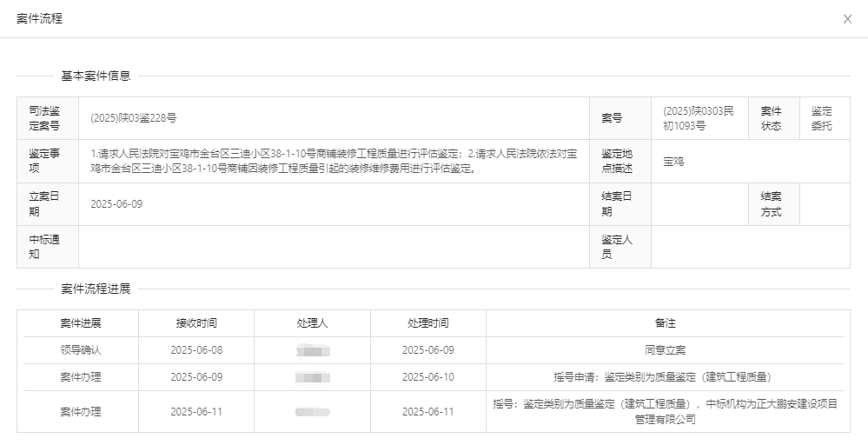Click the 鉴定事项 description text
This screenshot has width=868, height=445.
[334, 161]
